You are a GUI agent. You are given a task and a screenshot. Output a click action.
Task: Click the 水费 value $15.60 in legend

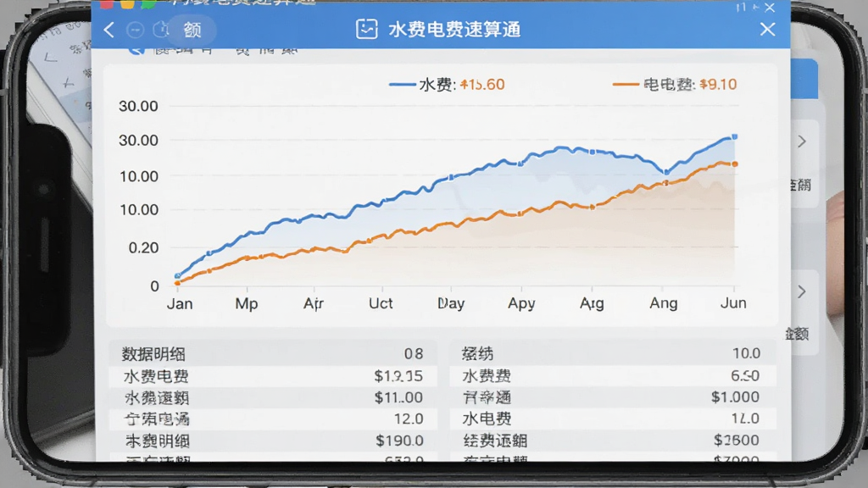[x=482, y=85]
